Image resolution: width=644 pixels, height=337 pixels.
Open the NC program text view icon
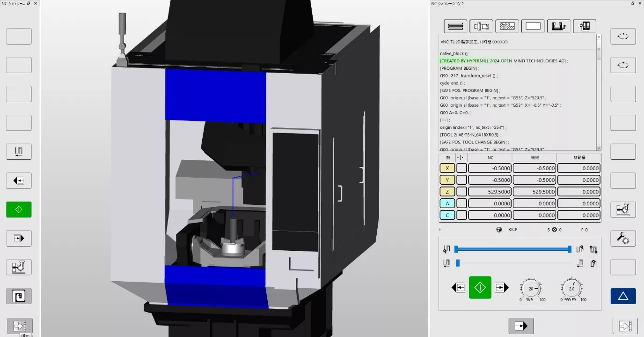tap(455, 26)
